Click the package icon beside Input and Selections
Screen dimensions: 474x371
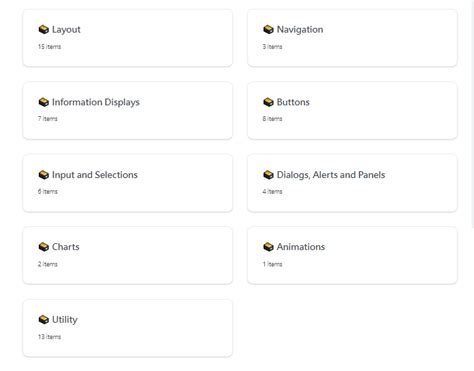(x=44, y=175)
